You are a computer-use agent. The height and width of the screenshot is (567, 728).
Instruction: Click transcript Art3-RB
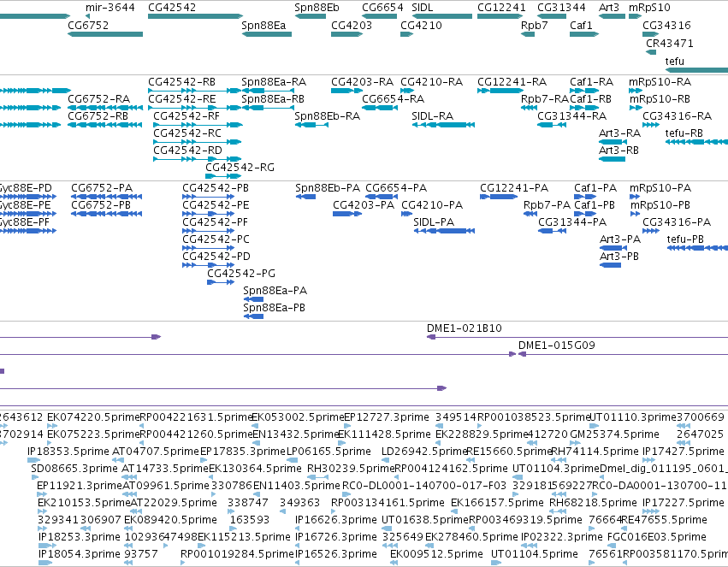tap(612, 159)
